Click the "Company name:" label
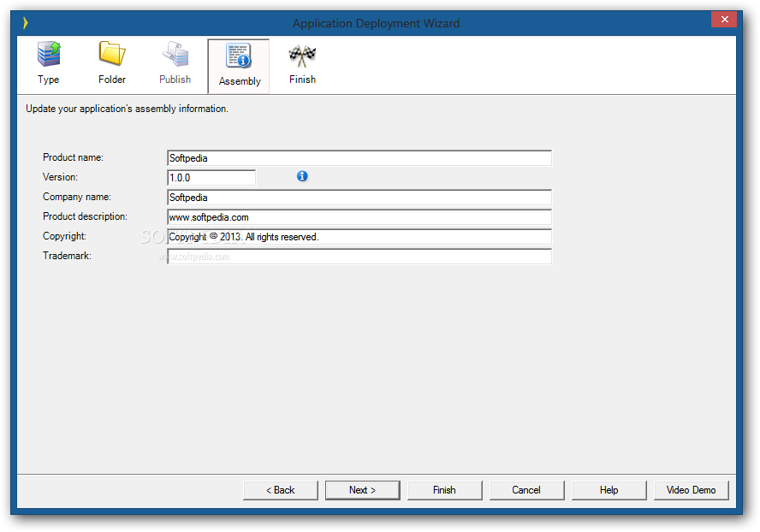 click(x=77, y=197)
